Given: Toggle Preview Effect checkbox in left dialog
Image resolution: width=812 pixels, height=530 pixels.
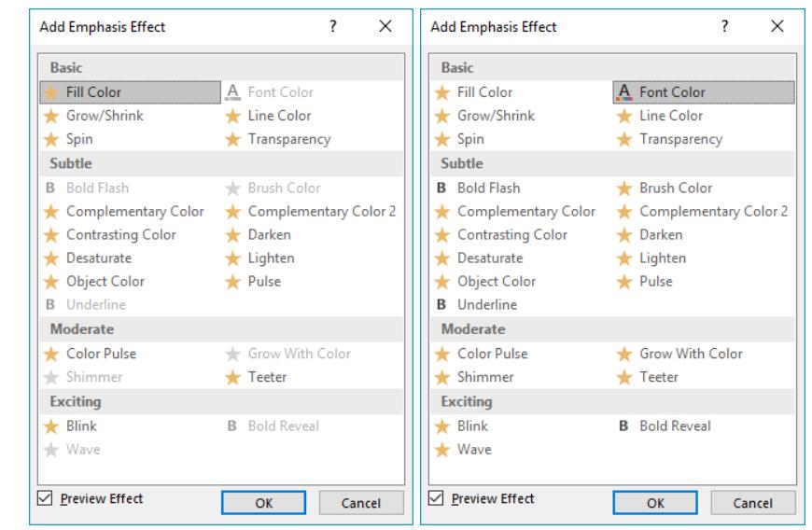Looking at the screenshot, I should pyautogui.click(x=45, y=498).
